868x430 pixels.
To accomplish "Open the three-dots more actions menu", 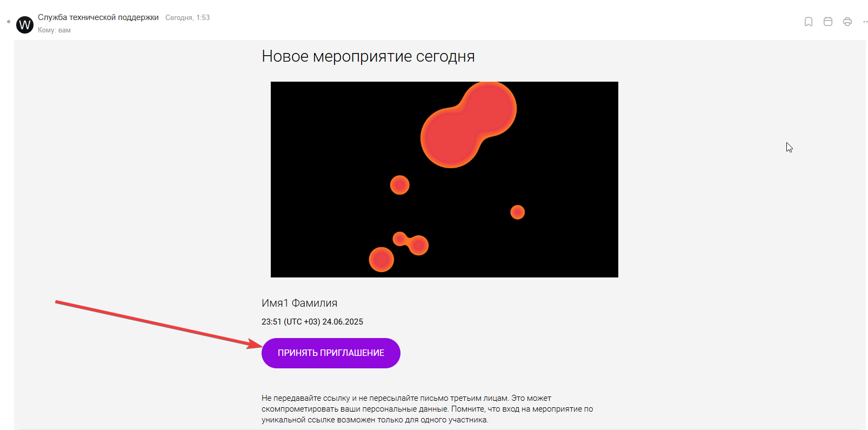I will (x=865, y=22).
